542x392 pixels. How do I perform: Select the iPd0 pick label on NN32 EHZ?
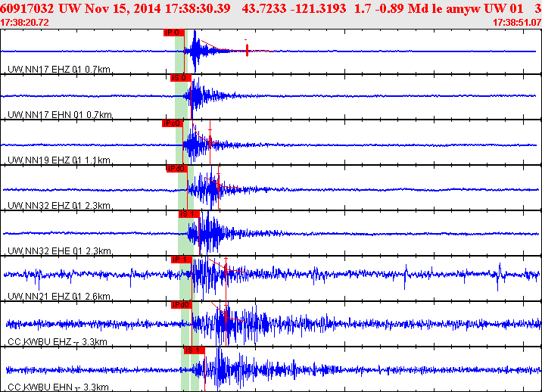click(x=176, y=169)
